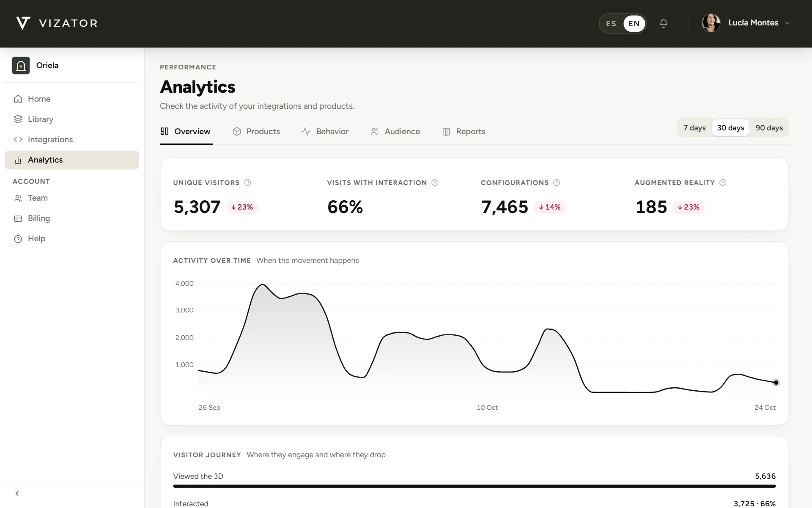Select the EN language option
The image size is (812, 508).
pyautogui.click(x=634, y=24)
